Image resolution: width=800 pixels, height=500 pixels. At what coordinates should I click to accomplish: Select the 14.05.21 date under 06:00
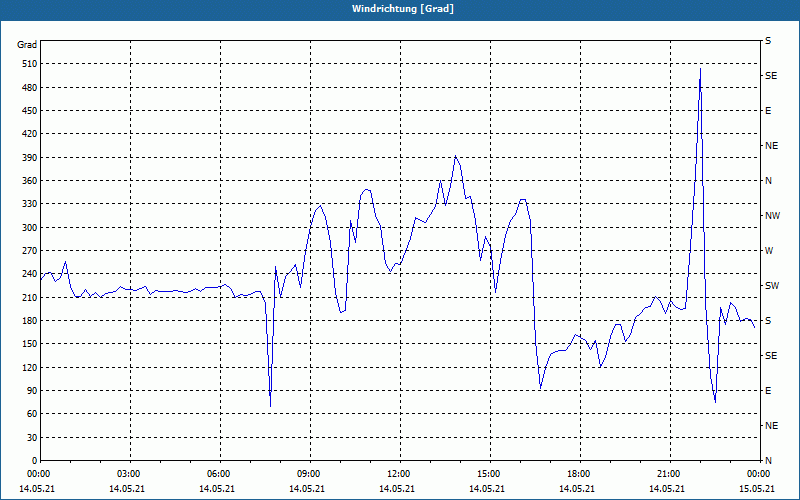[x=217, y=489]
